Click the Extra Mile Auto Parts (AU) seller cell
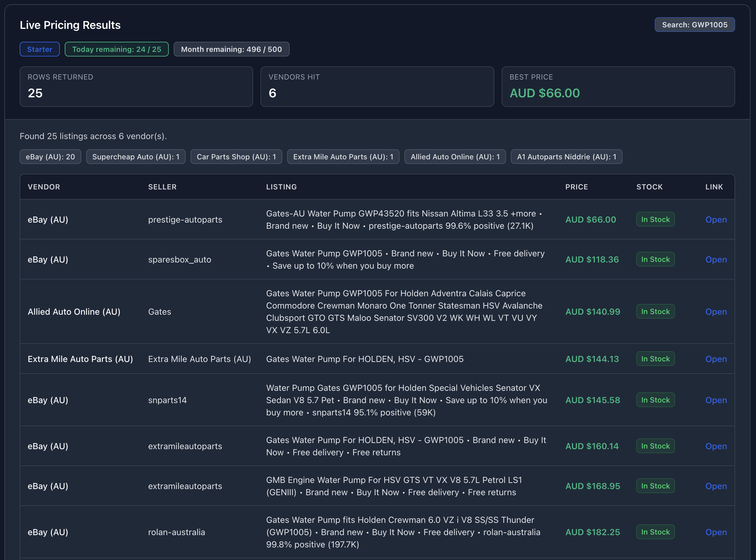The width and height of the screenshot is (756, 560). pyautogui.click(x=199, y=359)
